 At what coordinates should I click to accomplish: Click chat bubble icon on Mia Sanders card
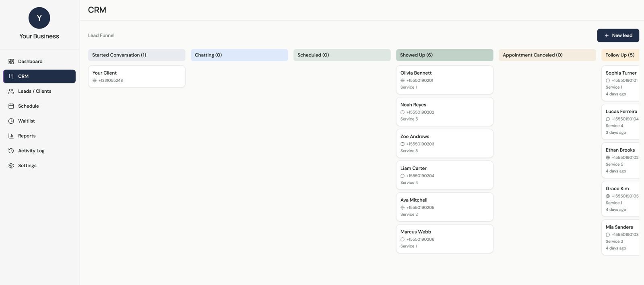pyautogui.click(x=608, y=235)
